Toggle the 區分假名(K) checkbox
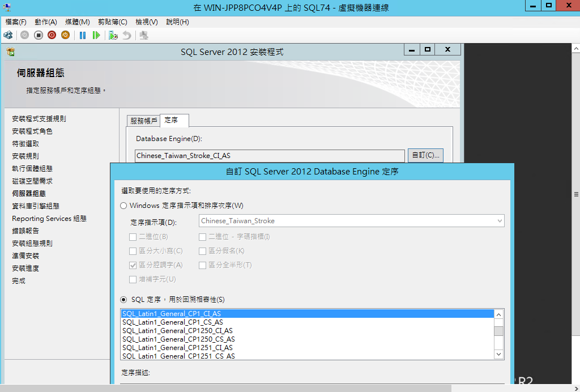This screenshot has height=392, width=580. click(202, 252)
